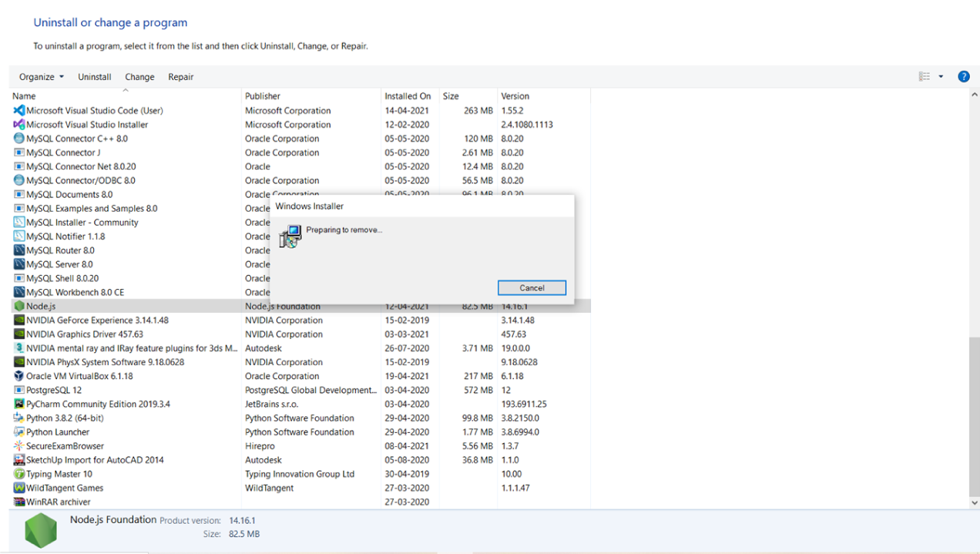Select Change from the toolbar
The height and width of the screenshot is (554, 980).
coord(139,76)
